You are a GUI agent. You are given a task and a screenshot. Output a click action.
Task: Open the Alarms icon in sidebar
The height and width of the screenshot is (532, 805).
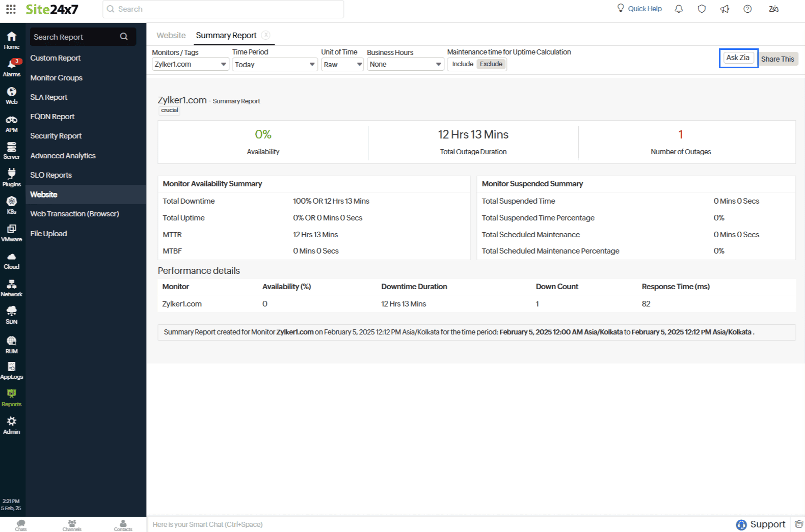[x=11, y=67]
